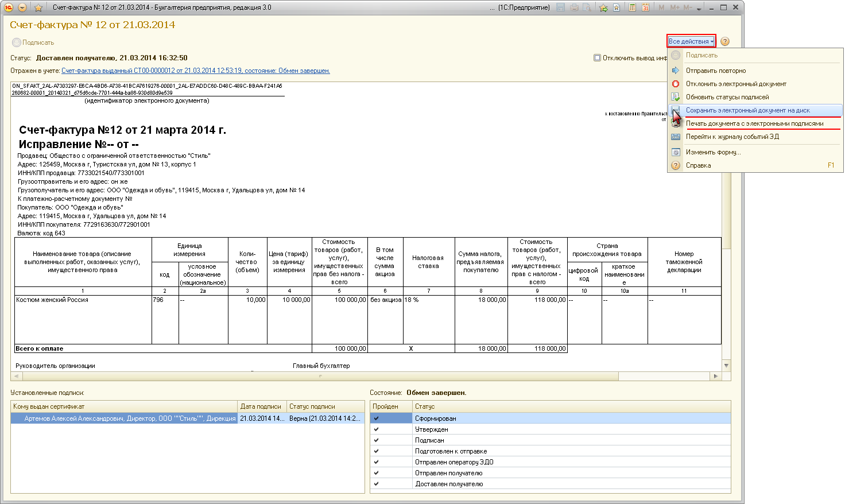This screenshot has width=845, height=504.
Task: Toggle 'Отключить вывод' checkbox
Action: pyautogui.click(x=597, y=58)
